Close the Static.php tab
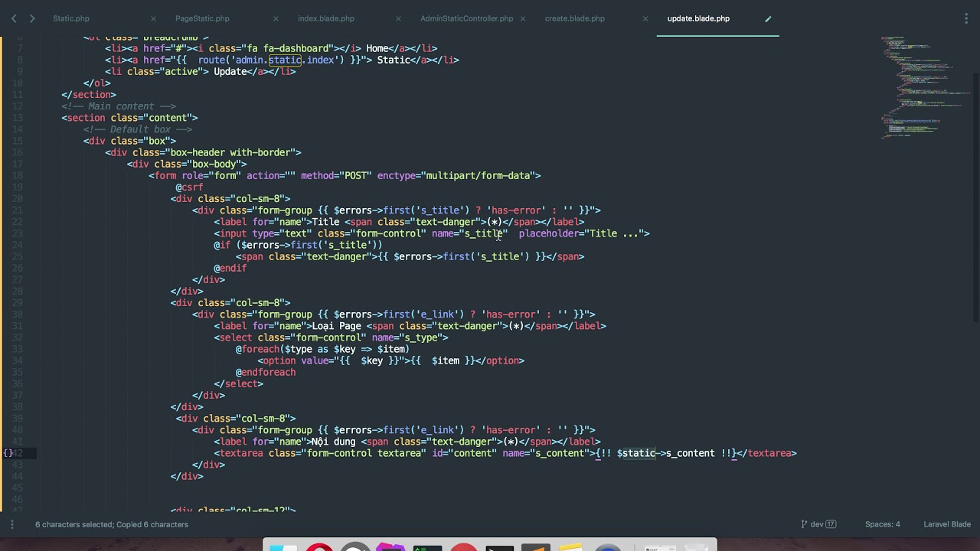 [x=153, y=18]
